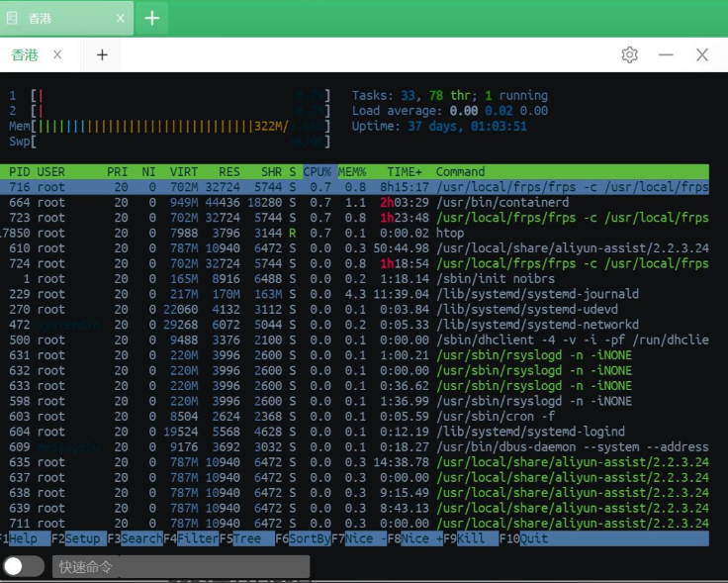The image size is (728, 583).
Task: Open the settings gear icon
Action: point(629,54)
